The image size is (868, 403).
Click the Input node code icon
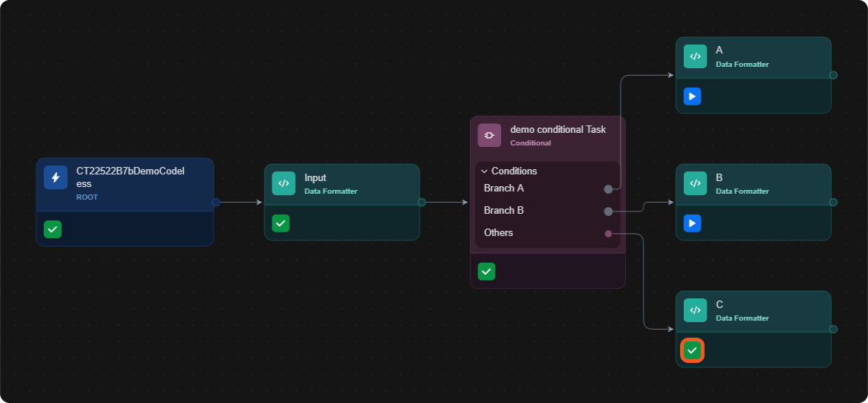click(x=284, y=183)
